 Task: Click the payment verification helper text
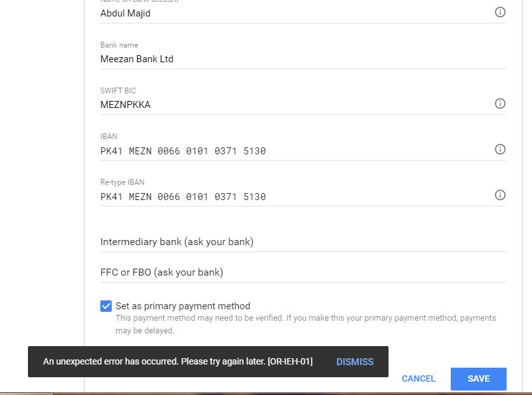[x=305, y=324]
